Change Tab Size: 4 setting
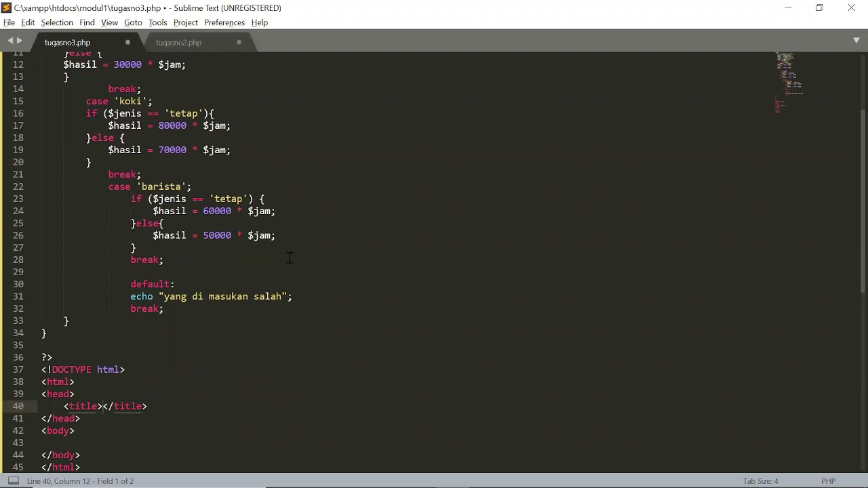This screenshot has width=868, height=488. pos(761,481)
